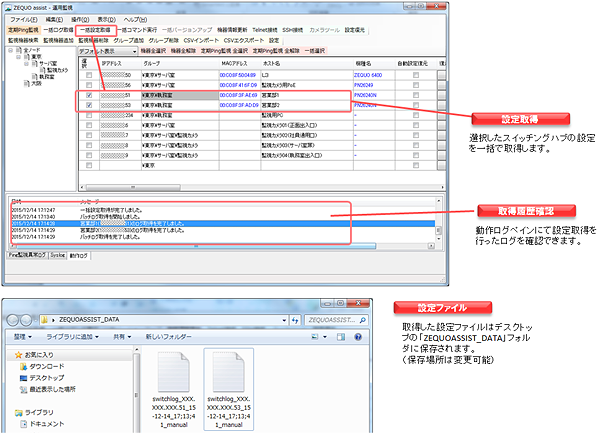Switch to the Syslog tab
The image size is (600, 433).
tap(58, 255)
